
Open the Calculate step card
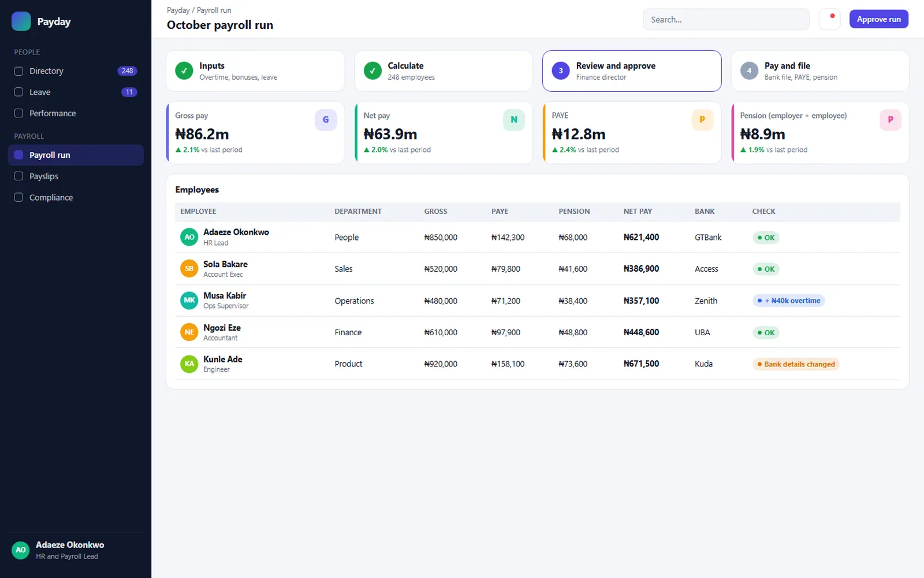pyautogui.click(x=444, y=71)
